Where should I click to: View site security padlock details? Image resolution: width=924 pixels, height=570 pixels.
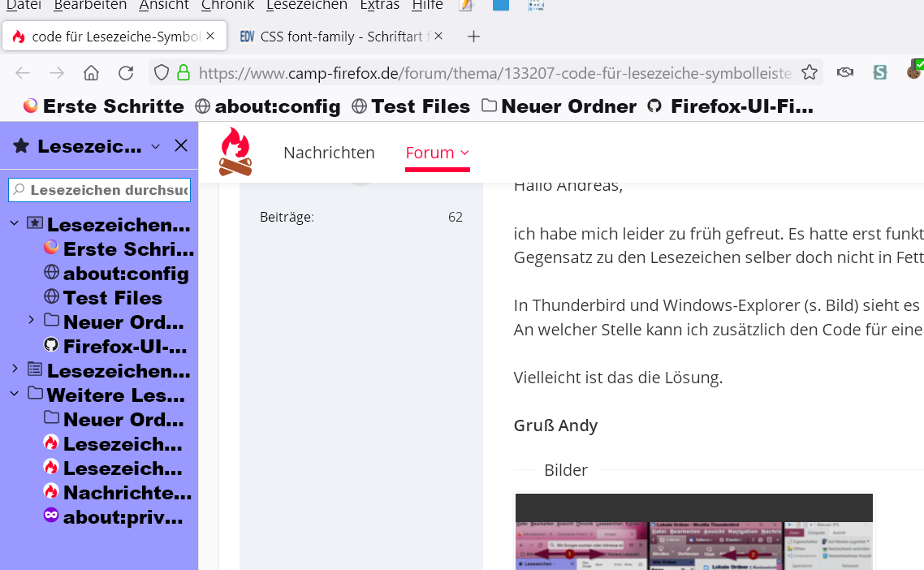click(x=184, y=72)
